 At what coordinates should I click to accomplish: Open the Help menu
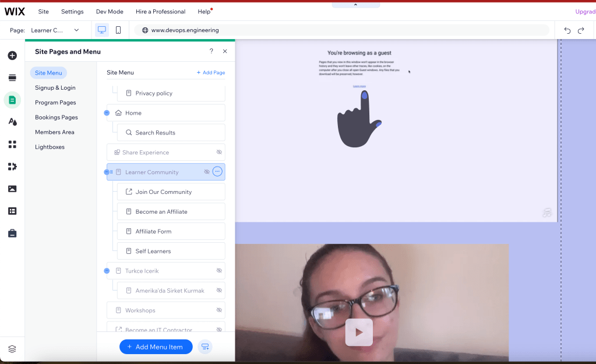point(204,12)
